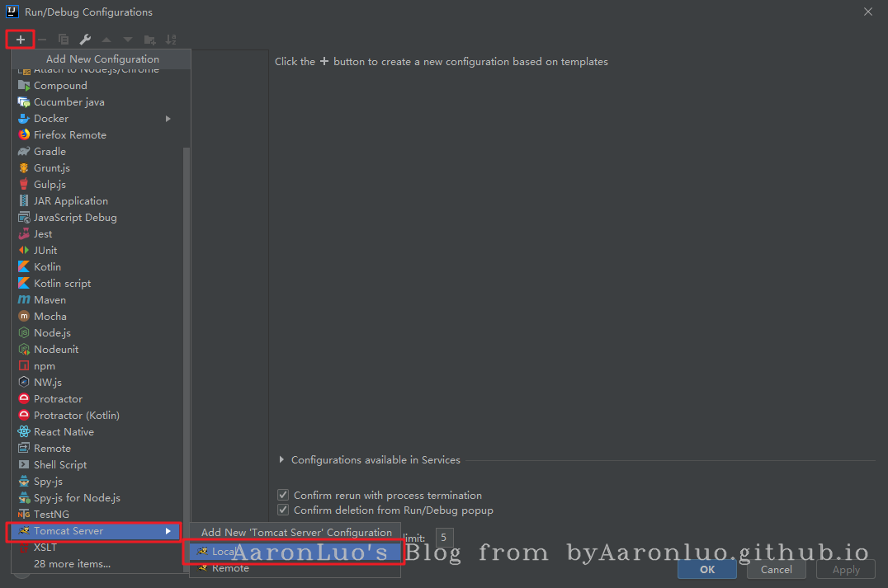This screenshot has width=888, height=588.
Task: Click the React Native atom icon
Action: [24, 432]
